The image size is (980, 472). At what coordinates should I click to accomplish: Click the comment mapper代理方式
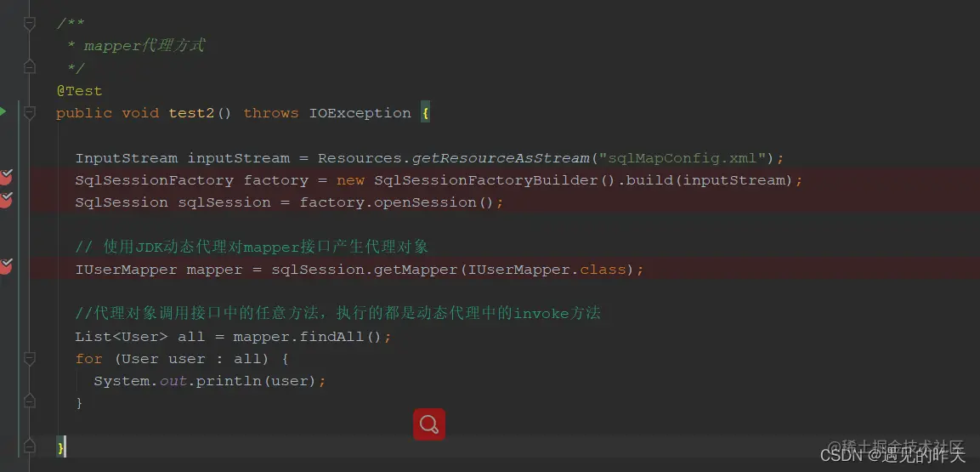144,46
